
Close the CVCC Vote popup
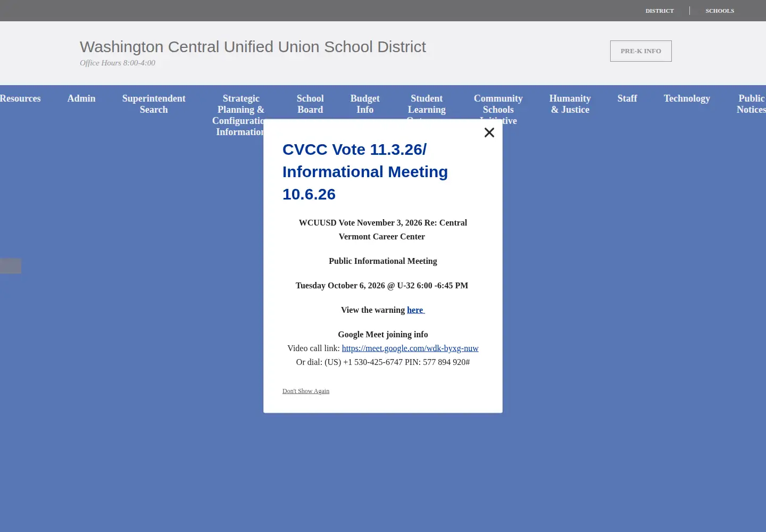pos(489,132)
